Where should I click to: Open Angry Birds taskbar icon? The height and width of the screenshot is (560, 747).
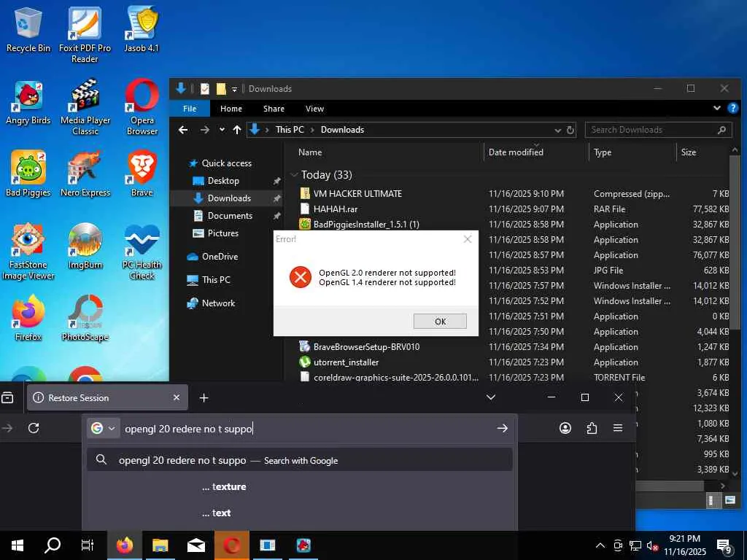(303, 545)
